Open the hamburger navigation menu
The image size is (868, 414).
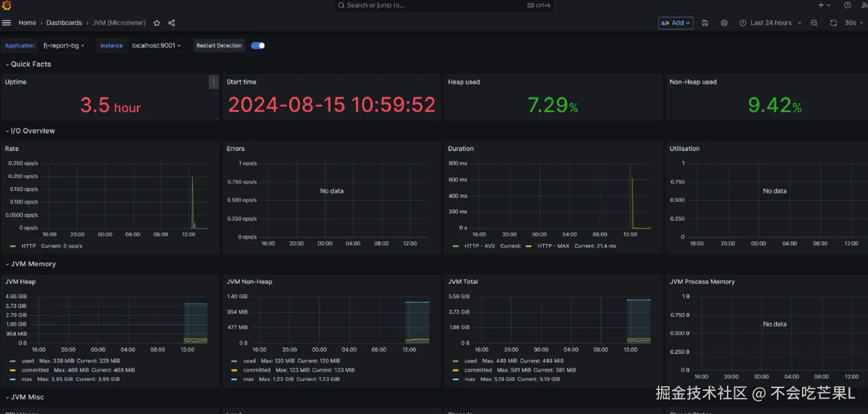7,23
